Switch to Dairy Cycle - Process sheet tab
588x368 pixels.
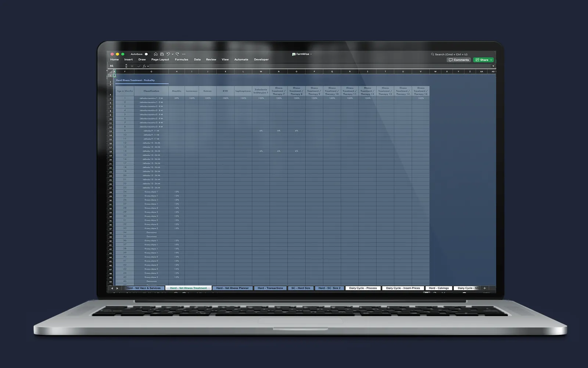[363, 288]
